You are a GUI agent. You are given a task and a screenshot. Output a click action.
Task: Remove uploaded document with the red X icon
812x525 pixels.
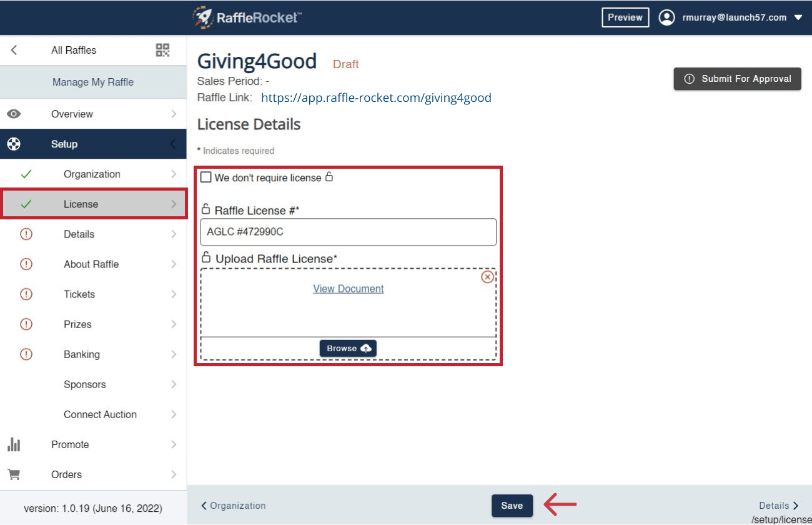click(487, 277)
